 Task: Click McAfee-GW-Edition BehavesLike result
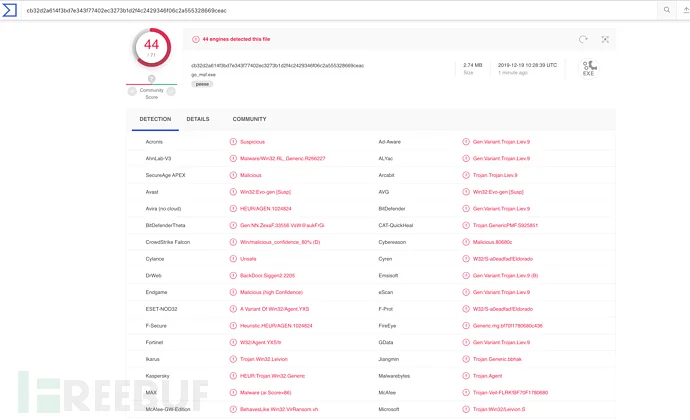coord(279,409)
